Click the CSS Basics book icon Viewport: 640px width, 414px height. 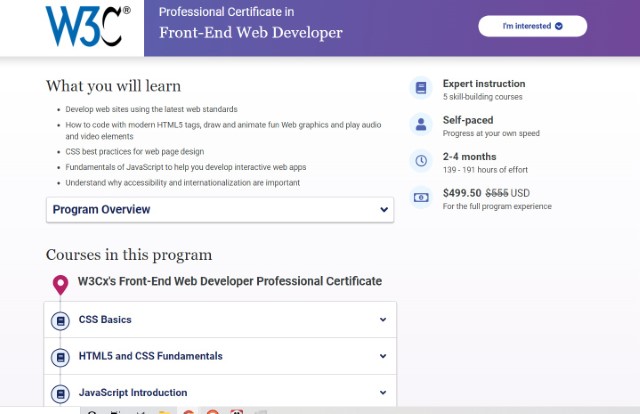click(60, 321)
